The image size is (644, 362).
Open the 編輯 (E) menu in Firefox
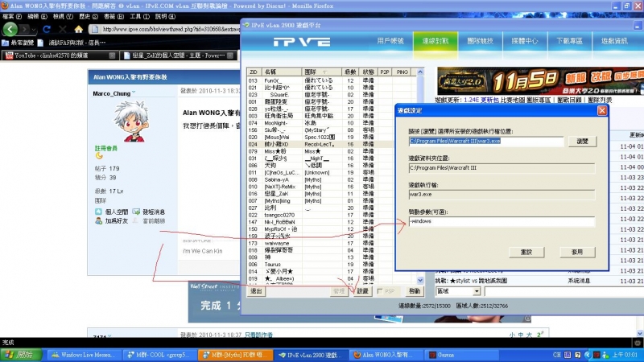tap(37, 16)
